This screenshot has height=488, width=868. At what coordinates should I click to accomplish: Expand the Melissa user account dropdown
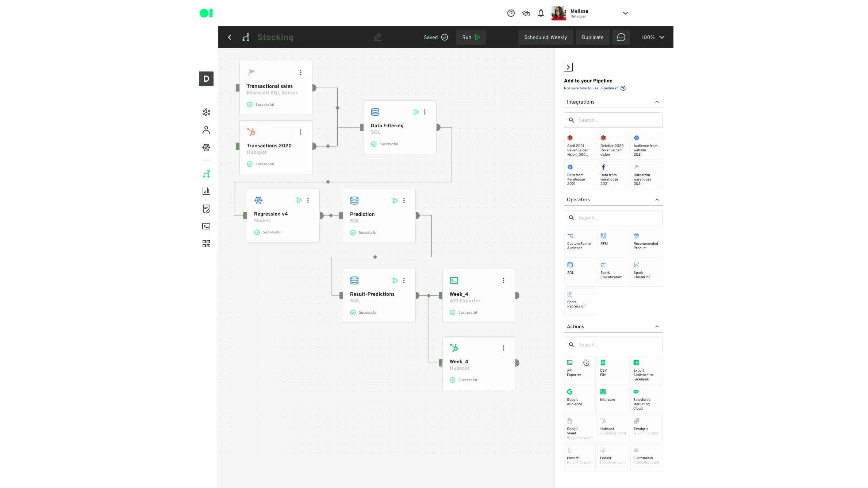pyautogui.click(x=625, y=13)
